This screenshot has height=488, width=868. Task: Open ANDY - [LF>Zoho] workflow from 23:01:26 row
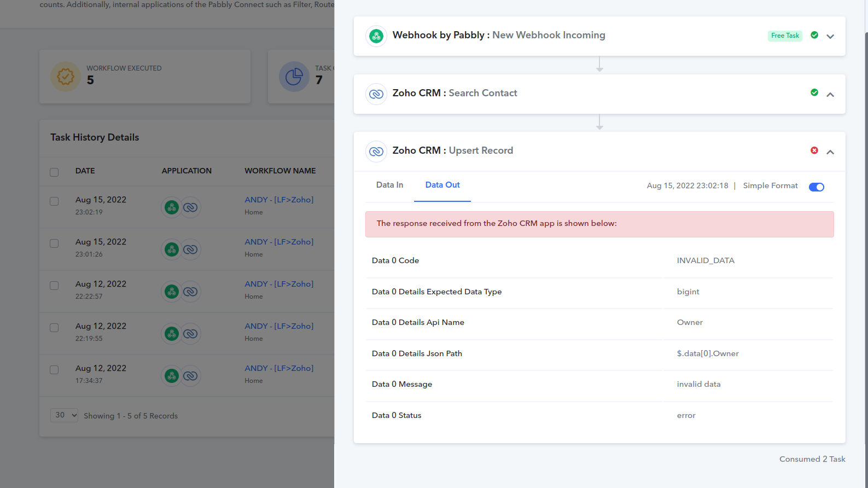(x=279, y=242)
